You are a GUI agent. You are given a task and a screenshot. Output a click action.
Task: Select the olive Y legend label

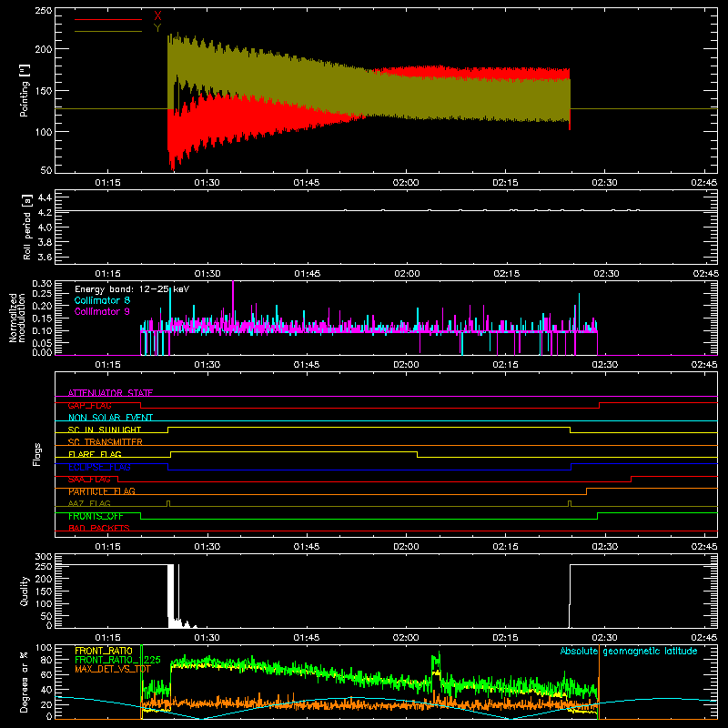point(157,28)
